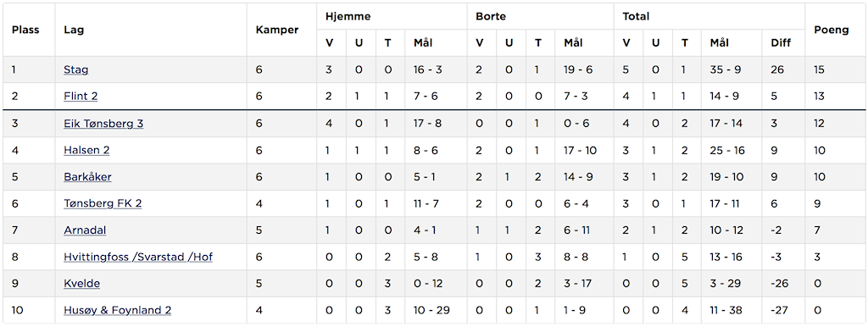Click the Eik Tønsberg 3 link
This screenshot has width=868, height=327.
(103, 124)
